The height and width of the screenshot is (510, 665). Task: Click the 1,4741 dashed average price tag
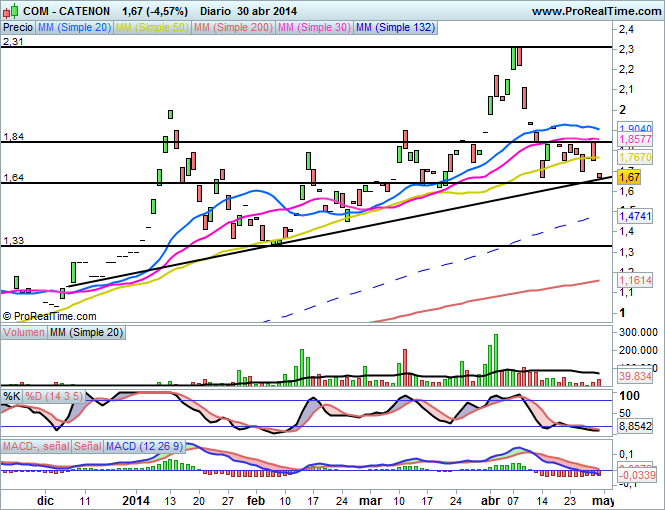[x=635, y=216]
